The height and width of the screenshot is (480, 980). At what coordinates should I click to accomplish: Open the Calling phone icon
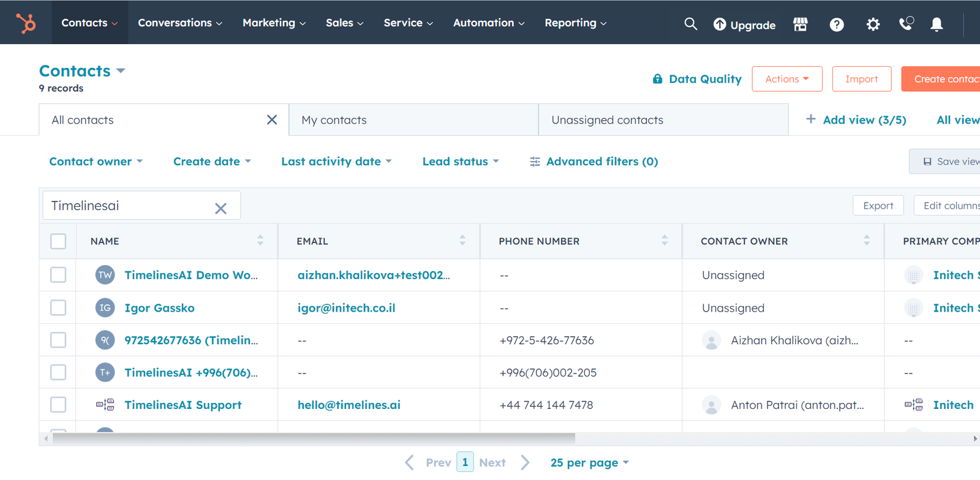tap(907, 23)
